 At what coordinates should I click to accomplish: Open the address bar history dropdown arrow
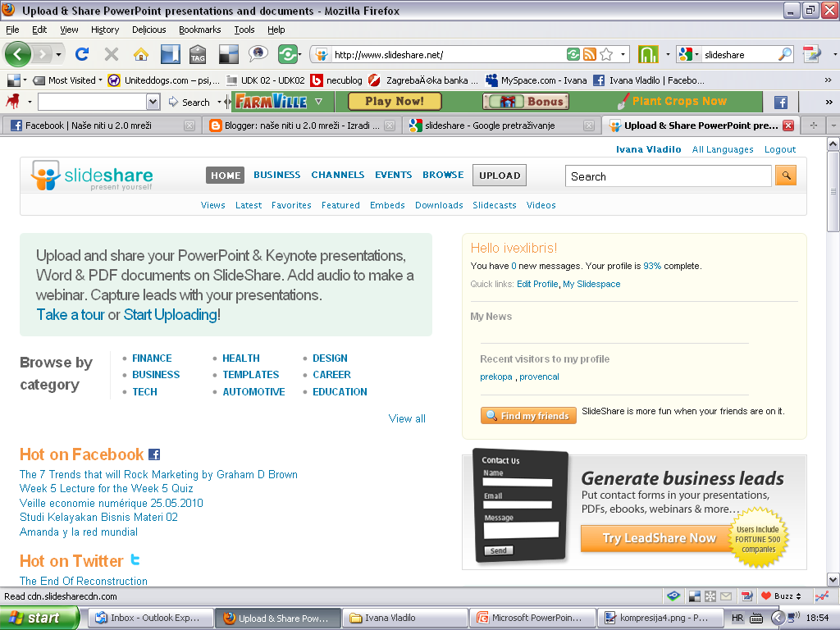click(x=623, y=54)
